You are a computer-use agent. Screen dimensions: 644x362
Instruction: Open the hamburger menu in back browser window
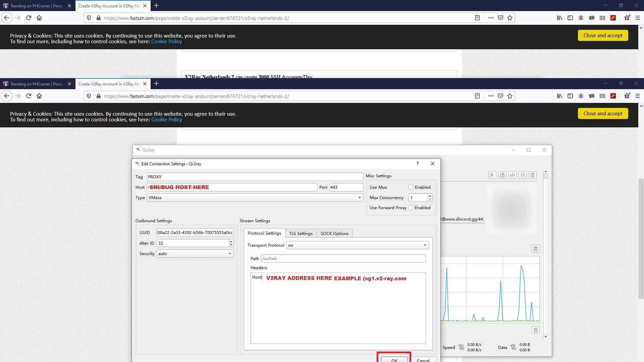[638, 18]
